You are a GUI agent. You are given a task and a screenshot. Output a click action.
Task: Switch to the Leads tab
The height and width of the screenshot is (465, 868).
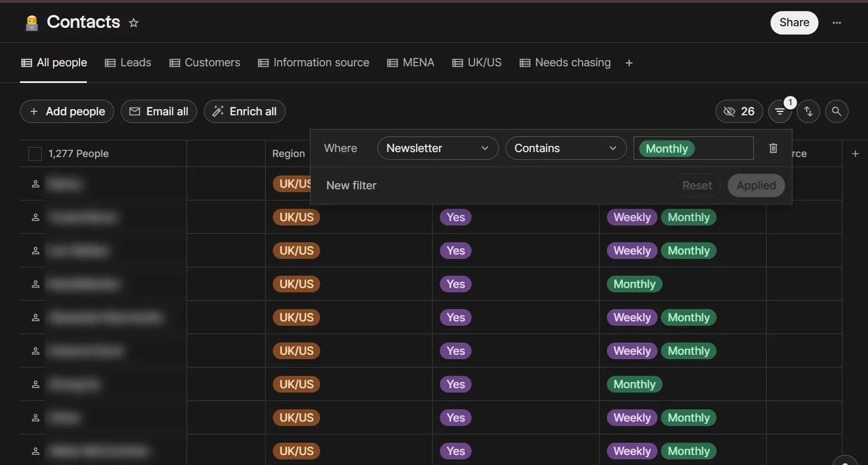click(128, 62)
